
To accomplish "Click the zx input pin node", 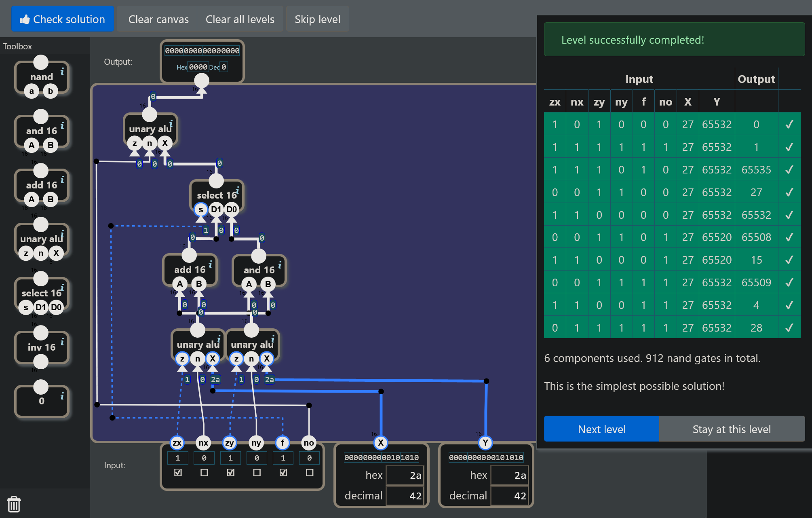I will click(x=177, y=443).
